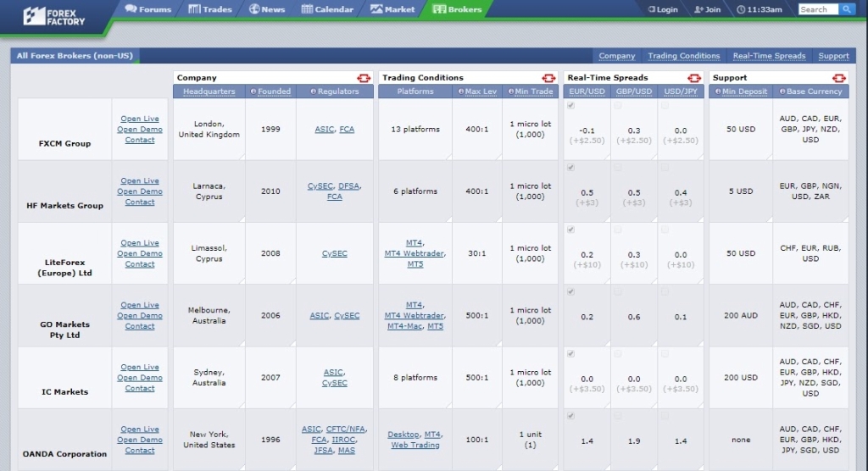Toggle EUR/USD checkbox in FXCM Group row
Image resolution: width=868 pixels, height=471 pixels.
point(570,105)
